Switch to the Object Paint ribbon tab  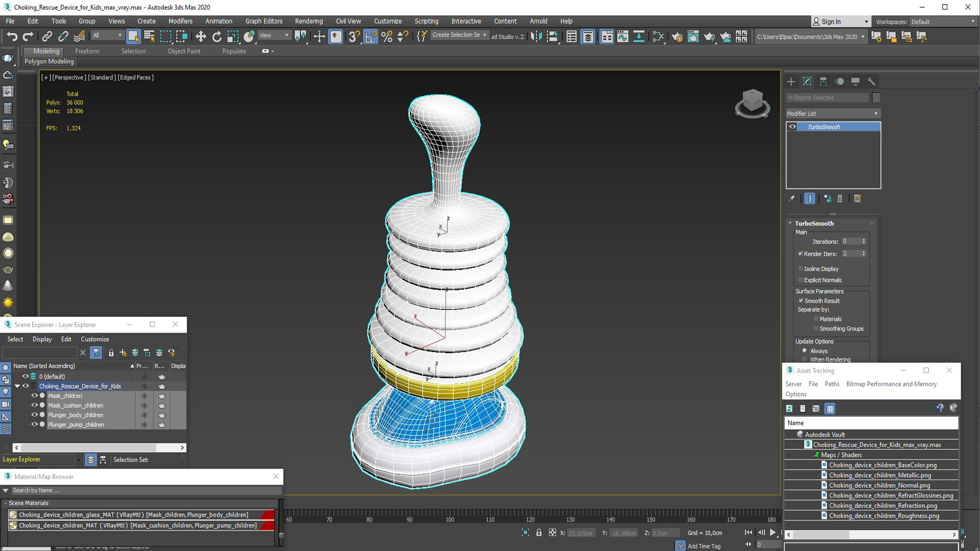pyautogui.click(x=184, y=51)
